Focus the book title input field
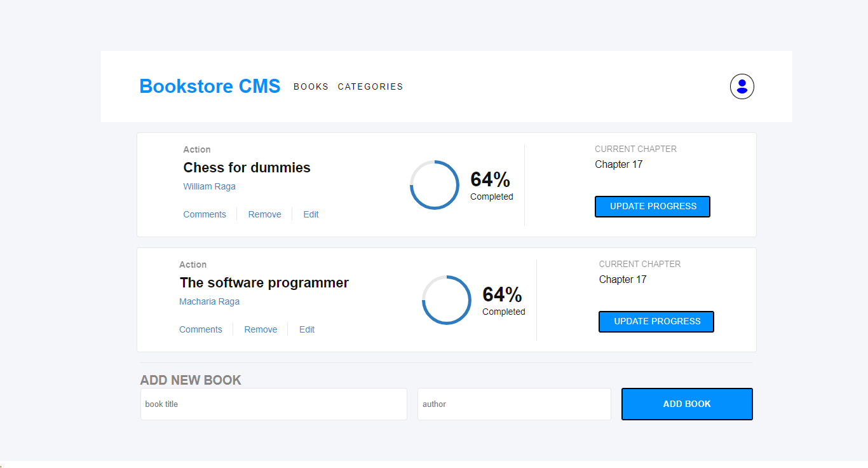This screenshot has width=868, height=468. (x=274, y=404)
